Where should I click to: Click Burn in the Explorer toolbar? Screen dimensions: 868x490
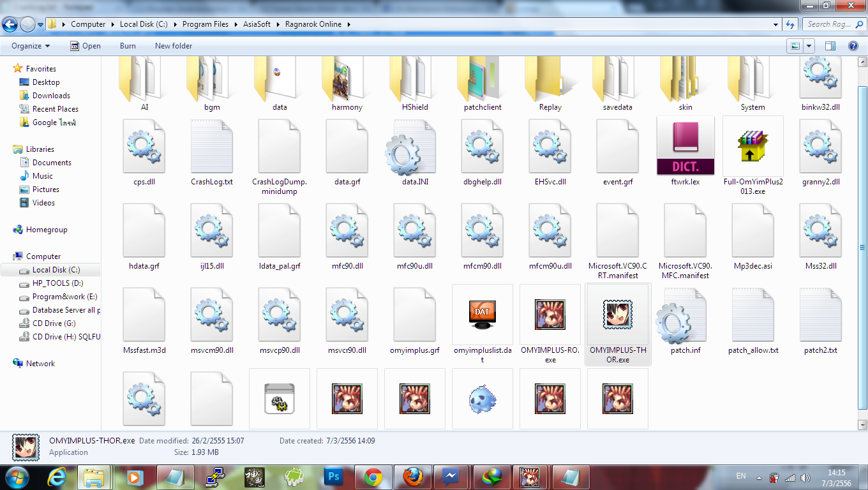(x=128, y=46)
